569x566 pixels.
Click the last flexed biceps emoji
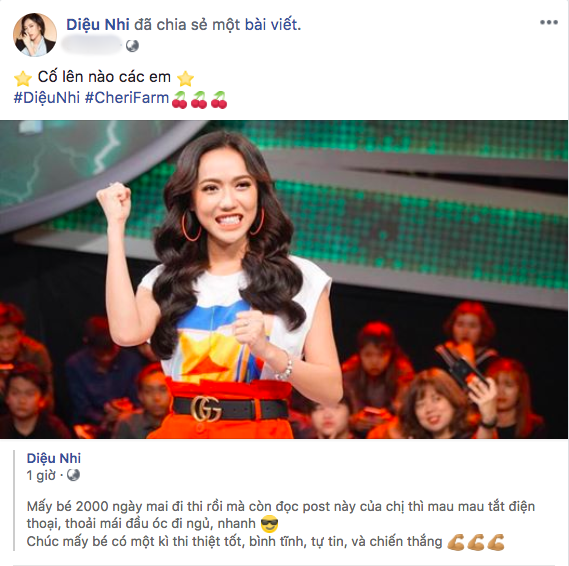[496, 542]
